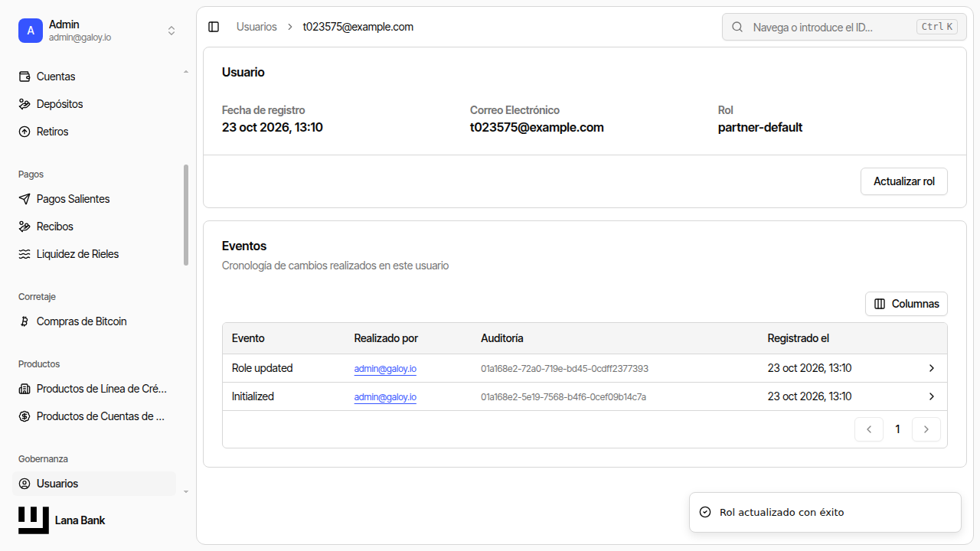980x551 pixels.
Task: Click Usuarios breadcrumb link
Action: tap(256, 27)
